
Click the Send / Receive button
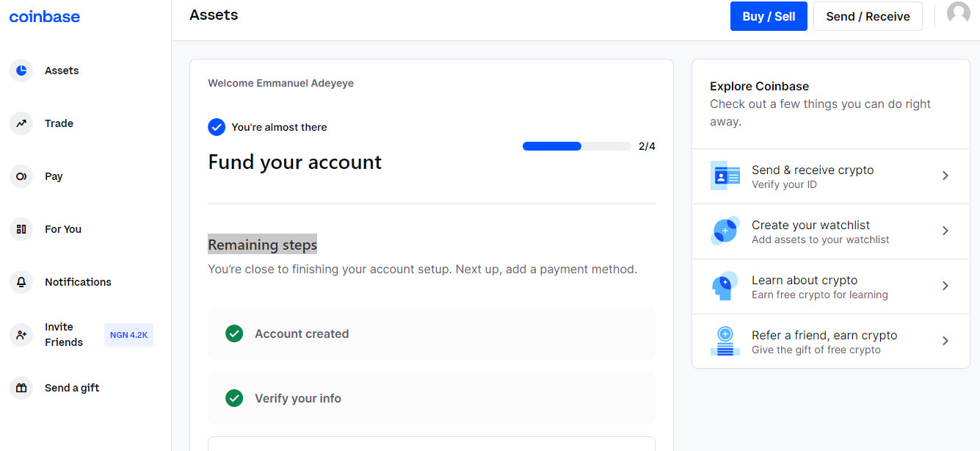pyautogui.click(x=868, y=16)
